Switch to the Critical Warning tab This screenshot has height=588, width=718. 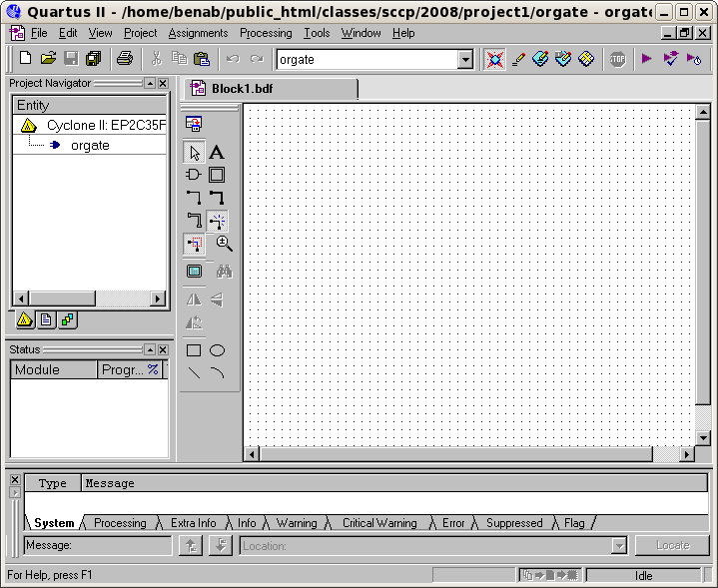click(379, 523)
